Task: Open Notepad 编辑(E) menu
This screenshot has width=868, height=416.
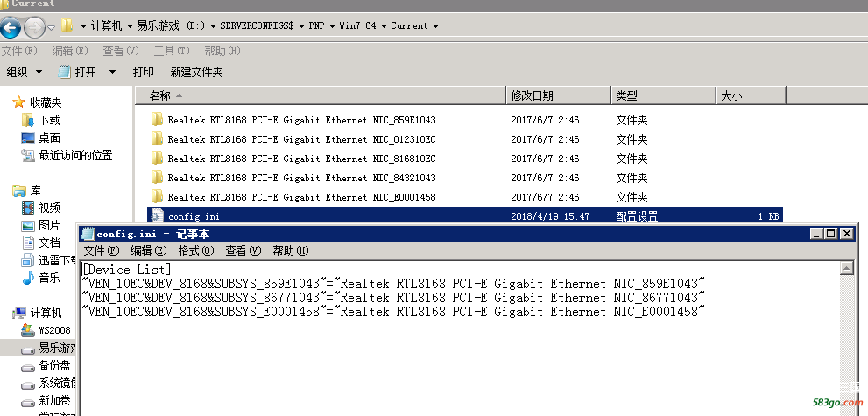Action: pyautogui.click(x=148, y=250)
